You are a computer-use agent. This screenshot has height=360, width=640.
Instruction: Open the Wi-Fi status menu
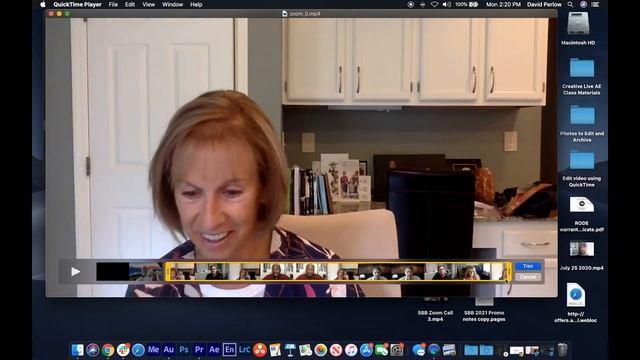tap(435, 4)
